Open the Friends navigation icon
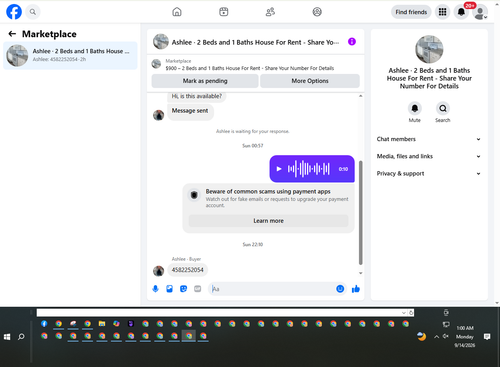 point(270,12)
